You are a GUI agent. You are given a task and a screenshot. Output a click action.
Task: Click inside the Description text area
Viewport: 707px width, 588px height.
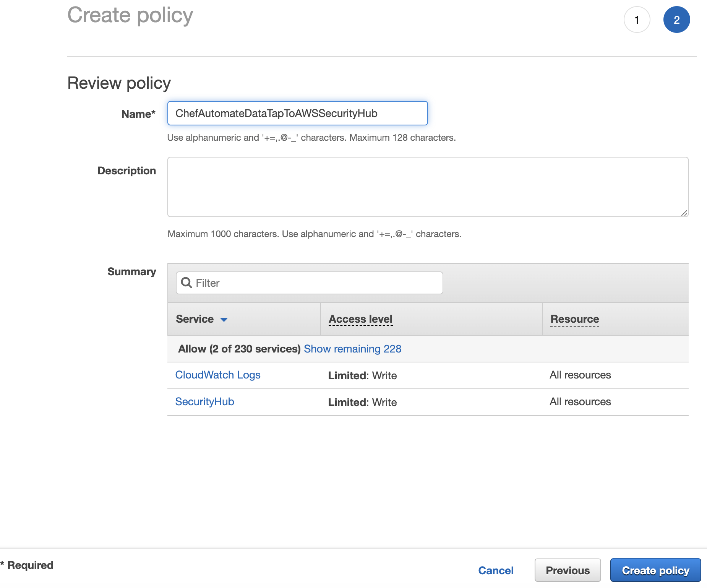(x=427, y=187)
